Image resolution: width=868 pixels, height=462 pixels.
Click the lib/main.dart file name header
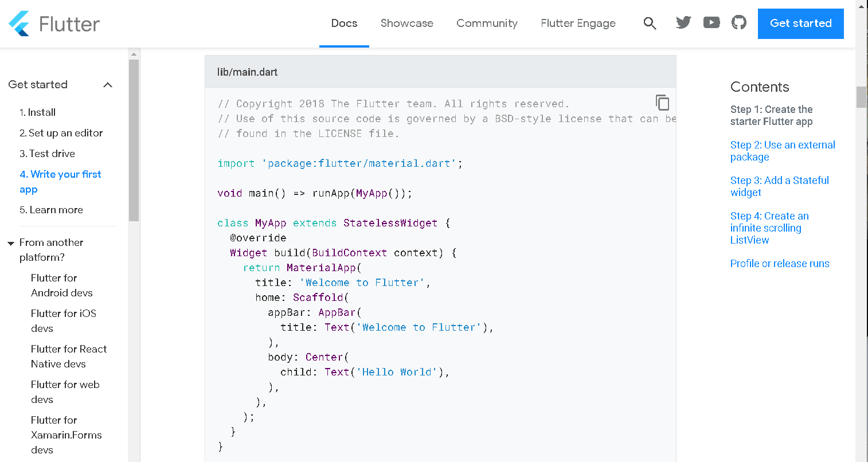tap(247, 72)
